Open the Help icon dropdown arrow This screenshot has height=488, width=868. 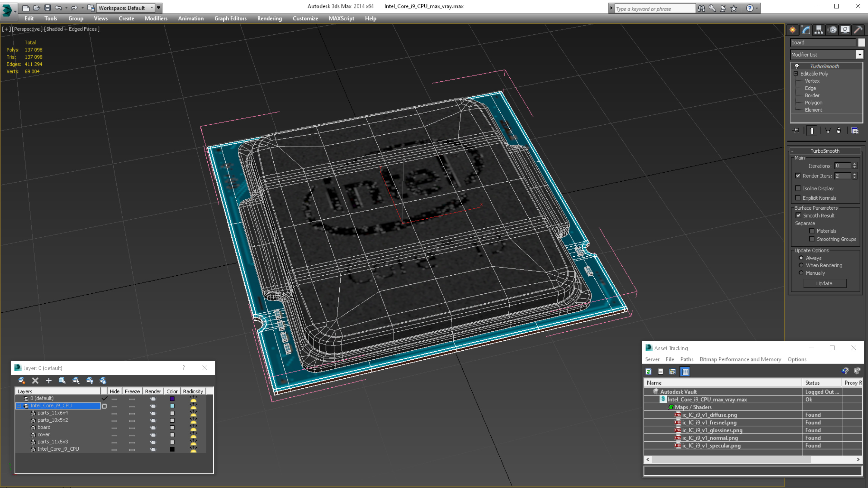(757, 8)
